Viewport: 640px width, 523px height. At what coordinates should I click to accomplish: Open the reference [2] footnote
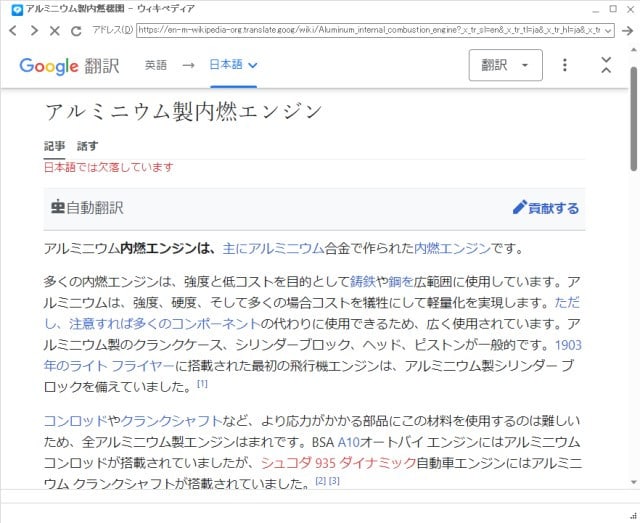point(321,481)
